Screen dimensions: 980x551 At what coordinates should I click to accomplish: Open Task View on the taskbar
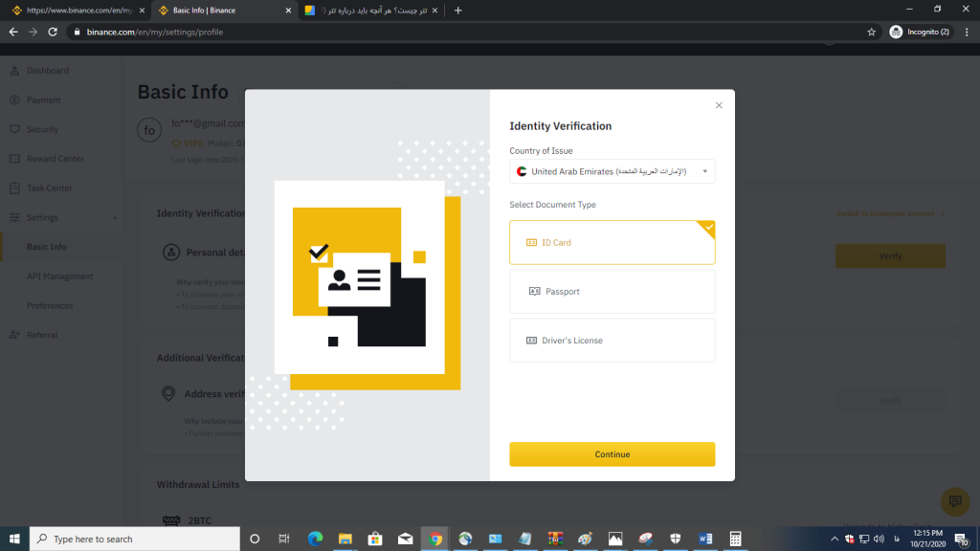click(x=283, y=539)
